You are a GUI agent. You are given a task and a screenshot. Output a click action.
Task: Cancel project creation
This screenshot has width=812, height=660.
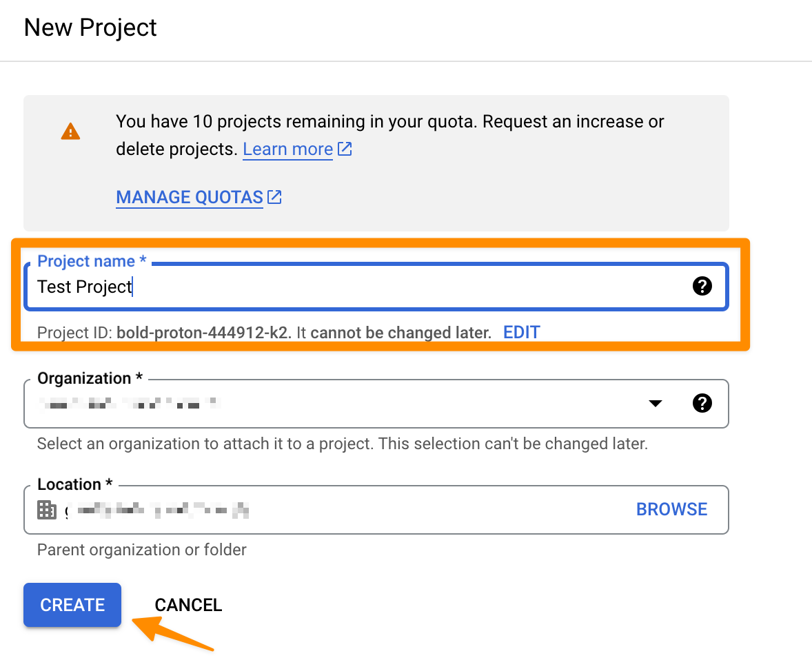[x=188, y=605]
